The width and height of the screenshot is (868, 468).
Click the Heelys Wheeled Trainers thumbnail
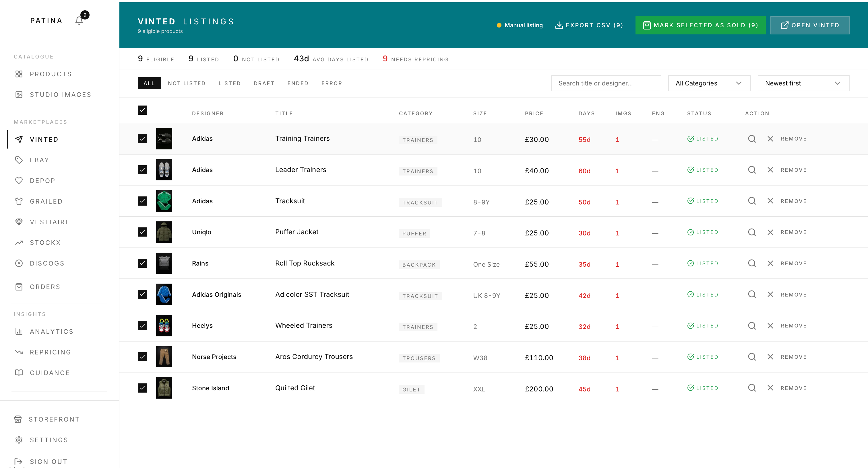click(164, 325)
